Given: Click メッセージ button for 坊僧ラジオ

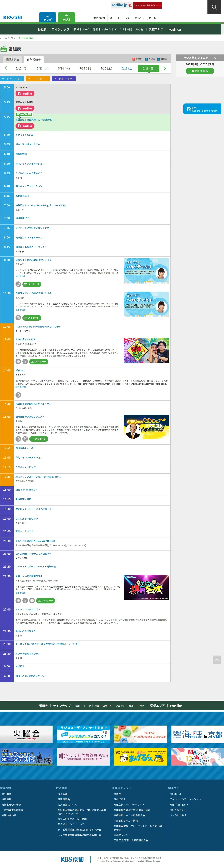Looking at the screenshot, I should [x=45, y=601].
